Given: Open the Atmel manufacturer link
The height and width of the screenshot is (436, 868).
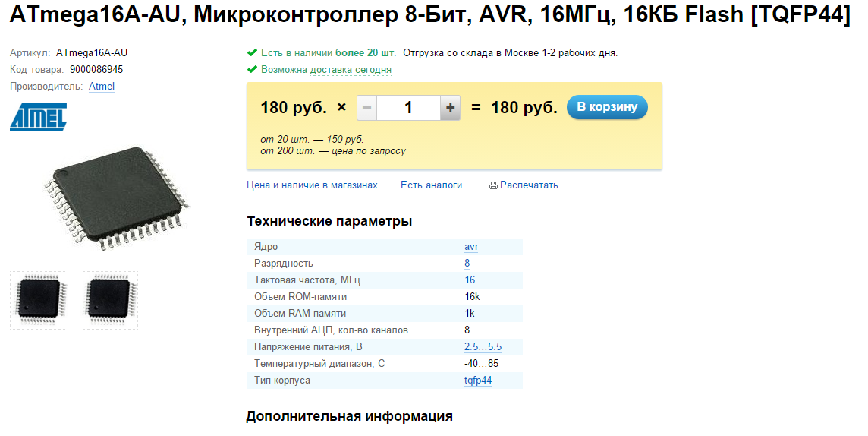Looking at the screenshot, I should (102, 87).
